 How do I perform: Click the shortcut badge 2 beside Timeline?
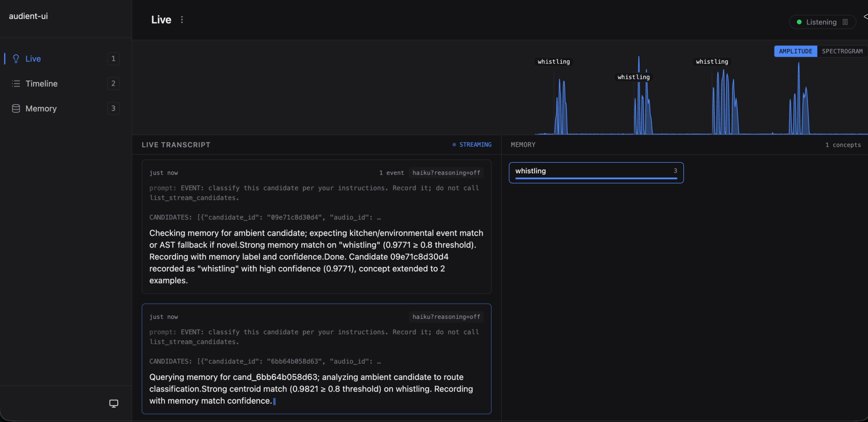click(113, 84)
